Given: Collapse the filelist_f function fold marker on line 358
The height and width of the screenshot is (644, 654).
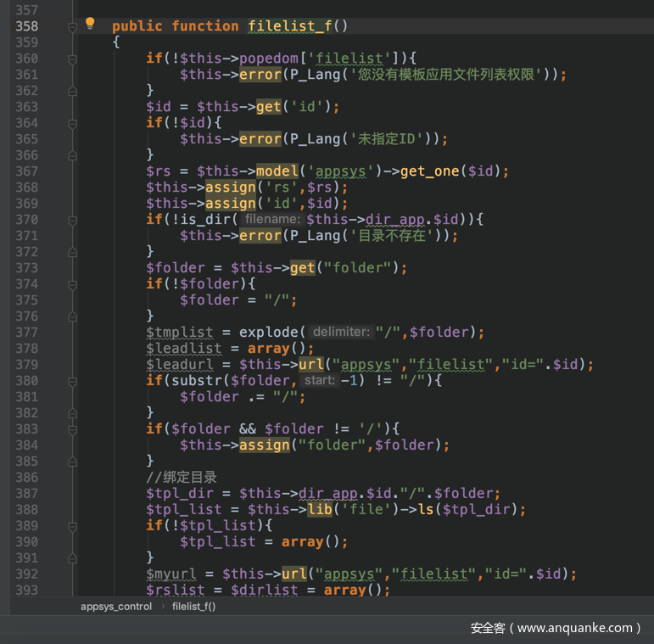Looking at the screenshot, I should coord(73,27).
